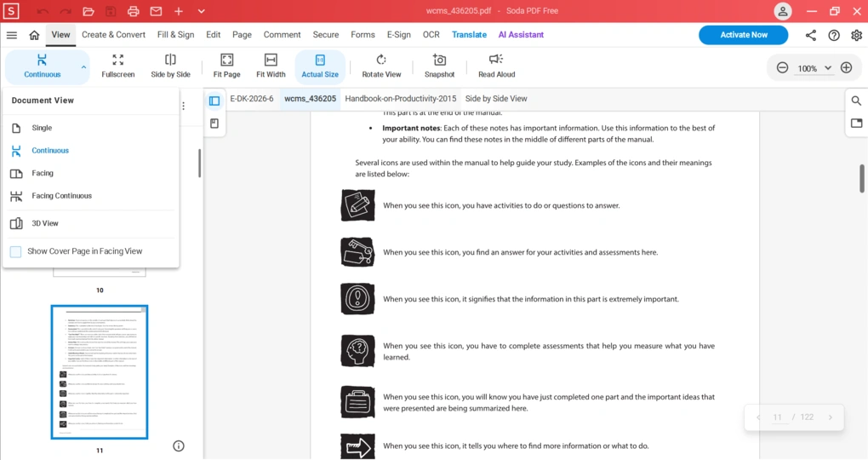Open the Page tab
868x460 pixels.
(242, 34)
